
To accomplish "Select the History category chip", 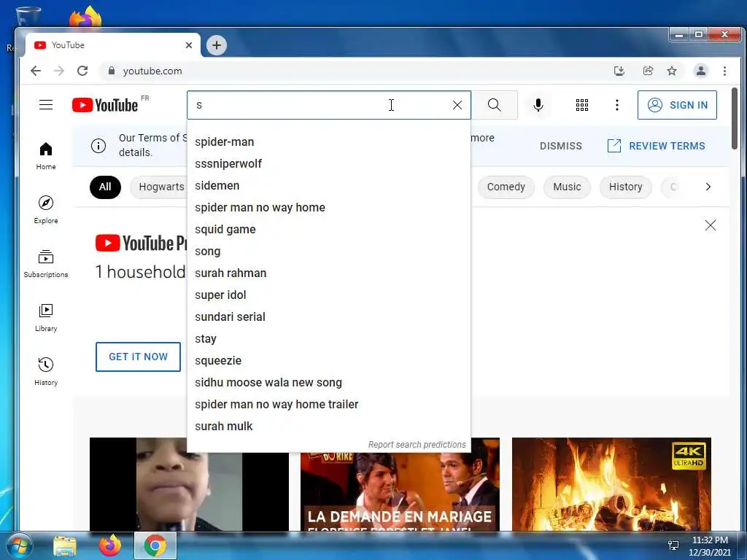I will coord(625,187).
